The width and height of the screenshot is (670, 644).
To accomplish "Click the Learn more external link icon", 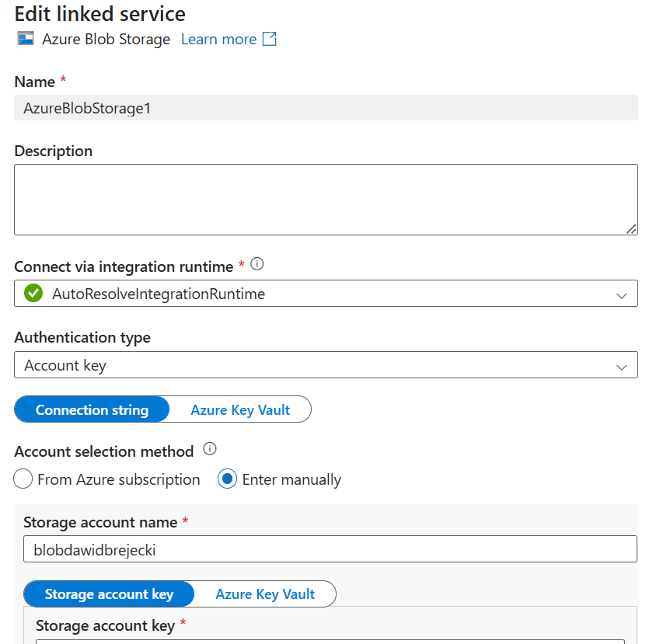I will pos(269,39).
